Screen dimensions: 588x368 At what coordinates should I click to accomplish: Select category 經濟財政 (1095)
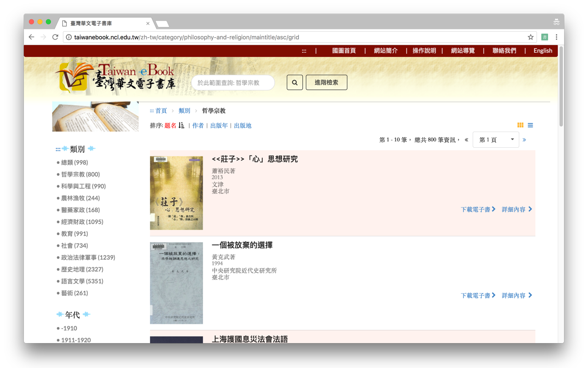82,222
